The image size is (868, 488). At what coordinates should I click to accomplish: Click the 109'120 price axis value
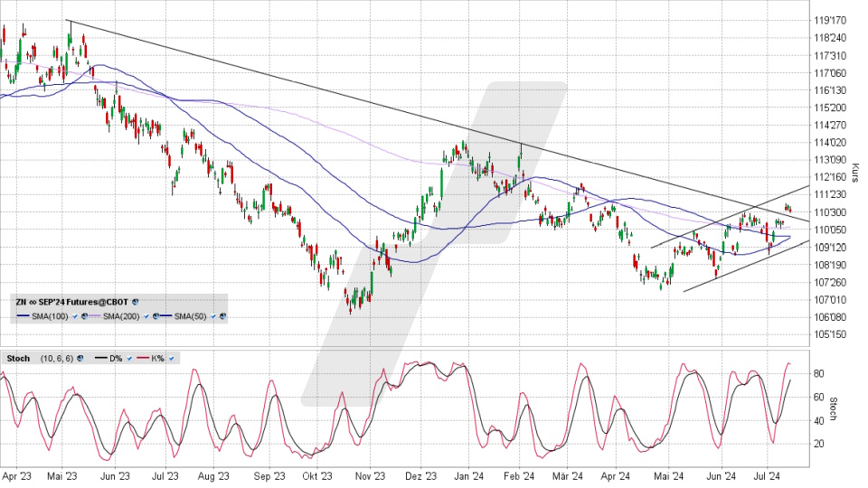tap(830, 248)
